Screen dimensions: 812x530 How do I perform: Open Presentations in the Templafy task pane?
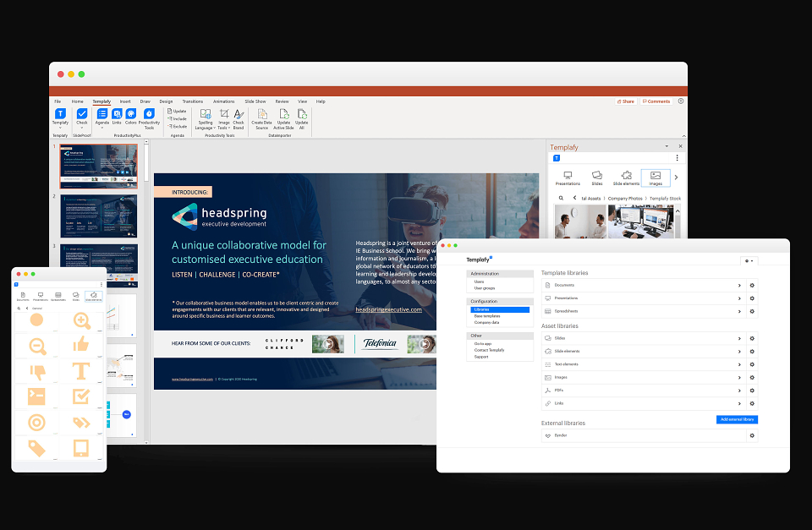coord(568,178)
